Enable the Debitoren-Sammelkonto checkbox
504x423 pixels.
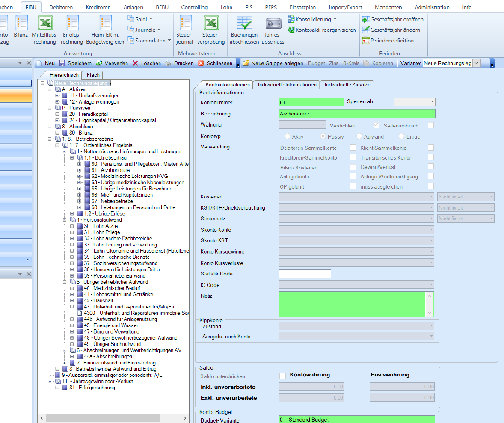tap(353, 148)
